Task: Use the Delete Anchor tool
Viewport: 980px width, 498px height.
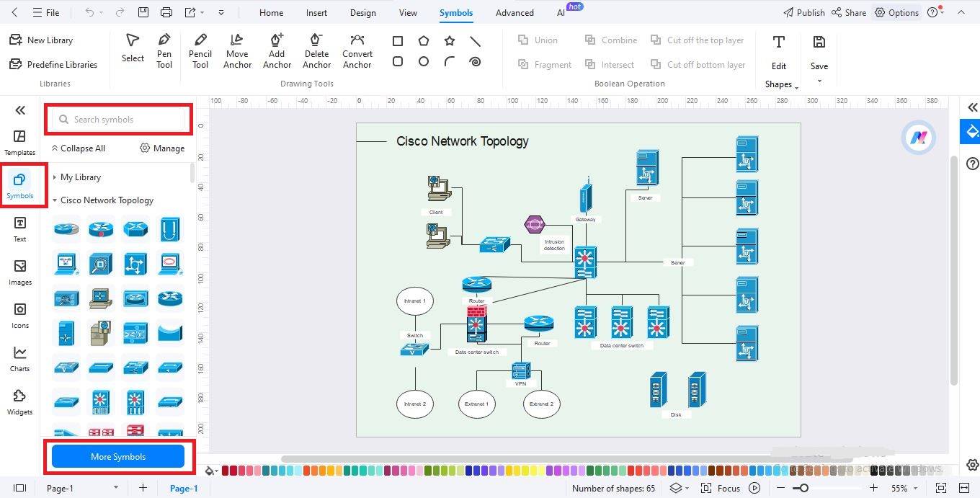Action: click(x=316, y=50)
